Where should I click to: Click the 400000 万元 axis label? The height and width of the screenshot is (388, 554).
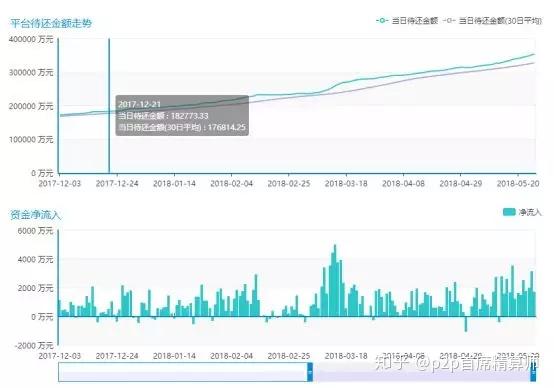coord(31,39)
